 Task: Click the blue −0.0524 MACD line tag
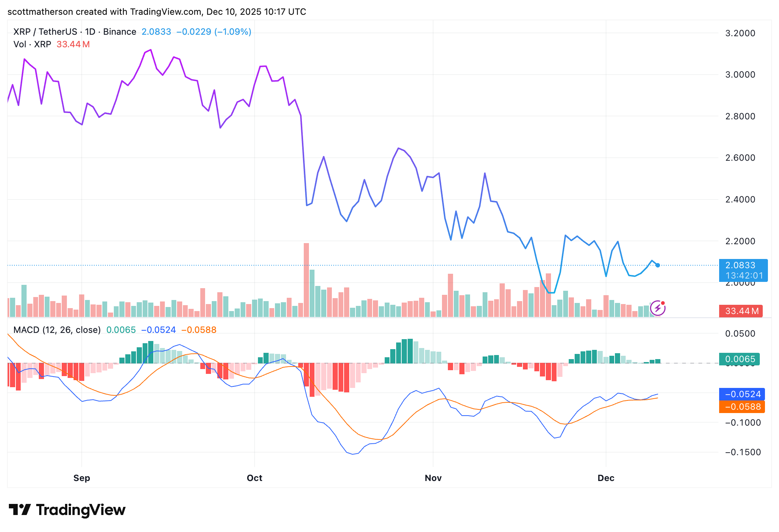coord(742,394)
